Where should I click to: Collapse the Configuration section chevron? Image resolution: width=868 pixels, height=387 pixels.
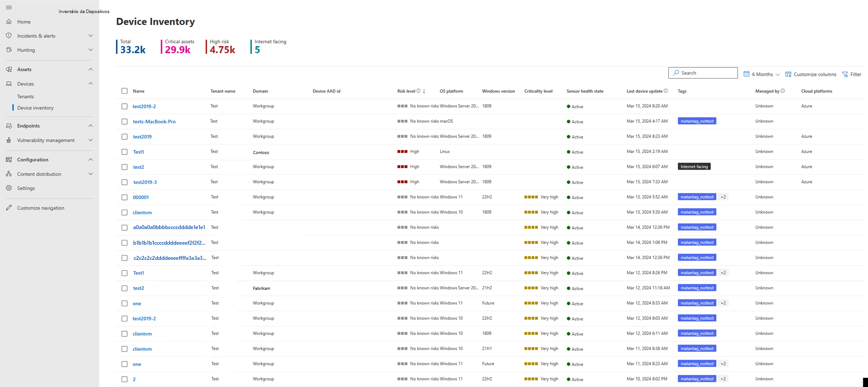(91, 160)
